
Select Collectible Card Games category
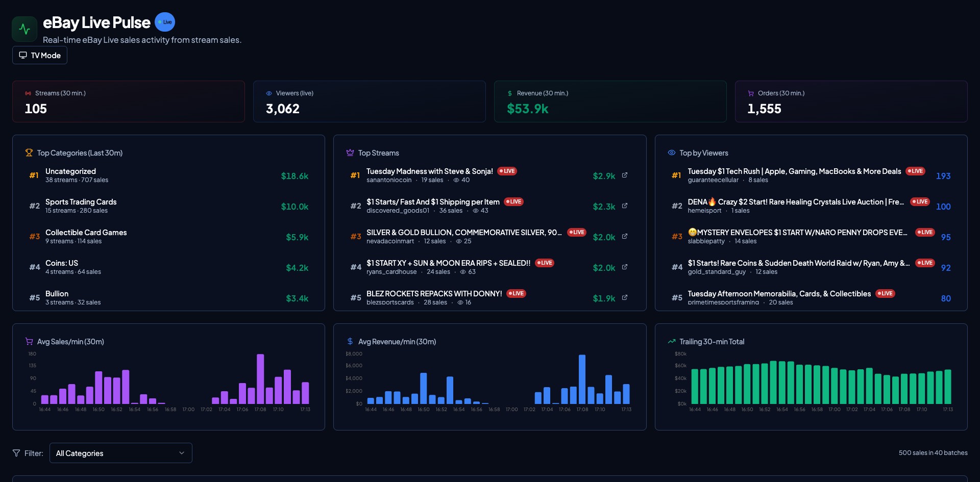pyautogui.click(x=168, y=237)
